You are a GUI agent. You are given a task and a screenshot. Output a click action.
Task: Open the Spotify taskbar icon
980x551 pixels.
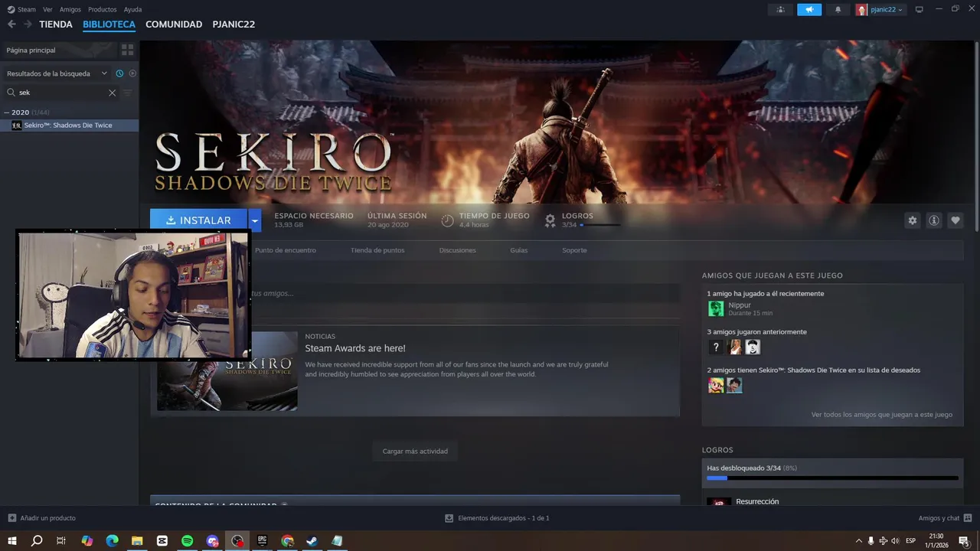pos(188,540)
